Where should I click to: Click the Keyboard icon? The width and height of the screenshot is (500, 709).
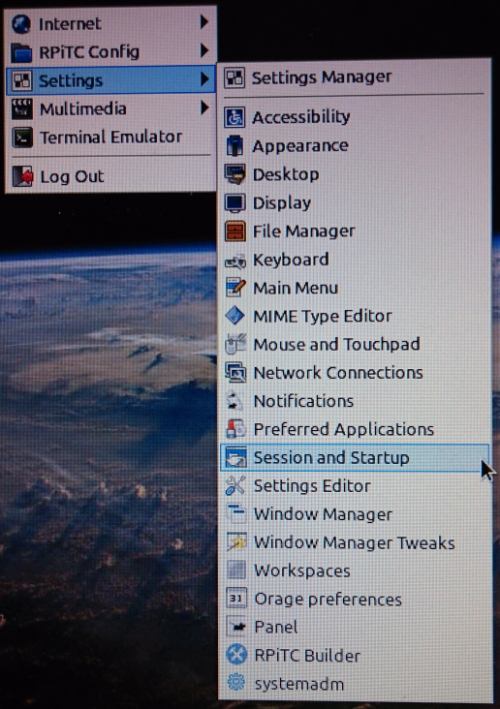(x=235, y=260)
